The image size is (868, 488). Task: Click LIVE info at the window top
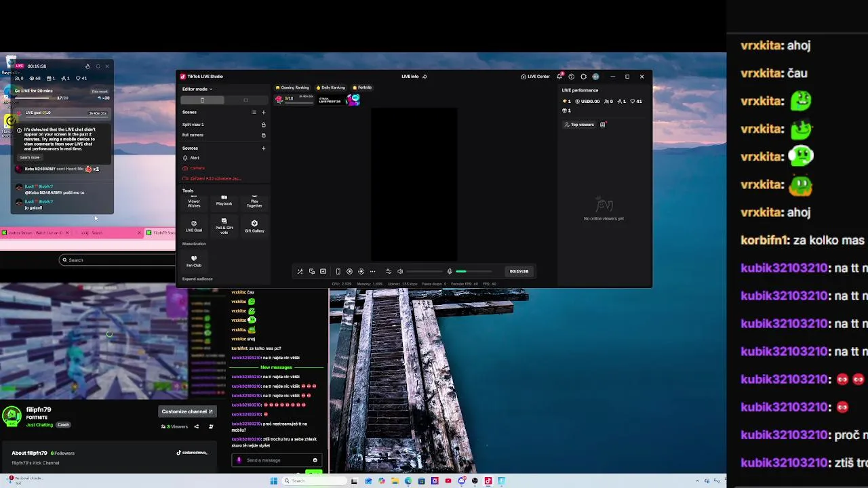[x=410, y=77]
